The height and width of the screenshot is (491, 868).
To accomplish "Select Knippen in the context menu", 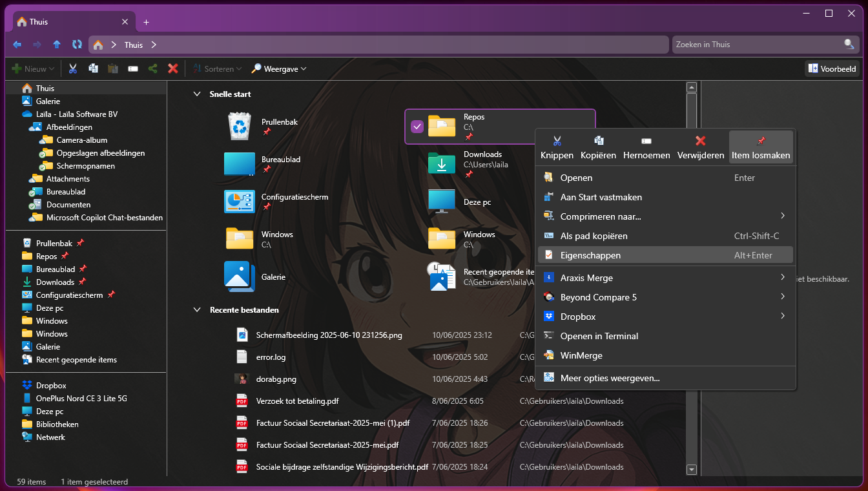I will 557,147.
